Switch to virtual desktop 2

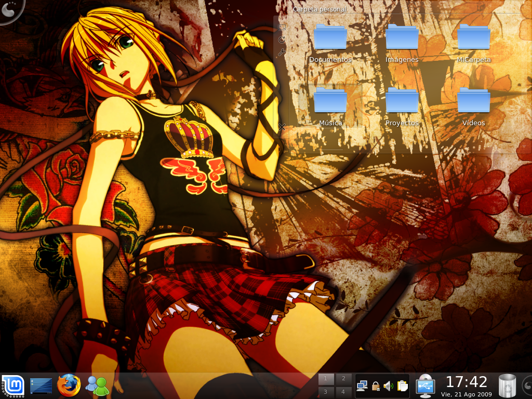(343, 379)
